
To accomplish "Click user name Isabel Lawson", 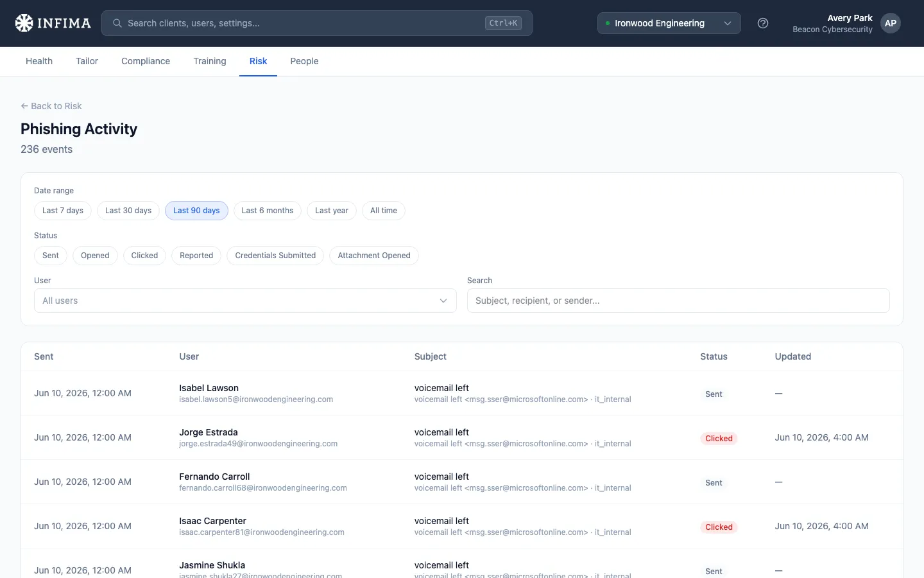I will point(209,388).
